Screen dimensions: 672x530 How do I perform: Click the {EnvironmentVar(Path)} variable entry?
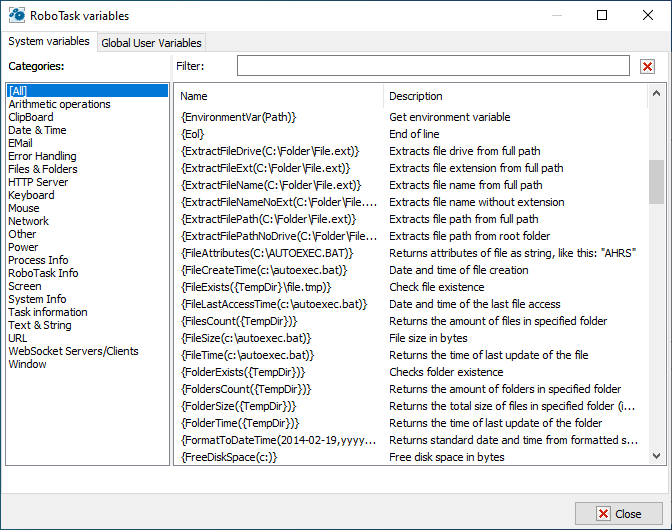[x=238, y=117]
